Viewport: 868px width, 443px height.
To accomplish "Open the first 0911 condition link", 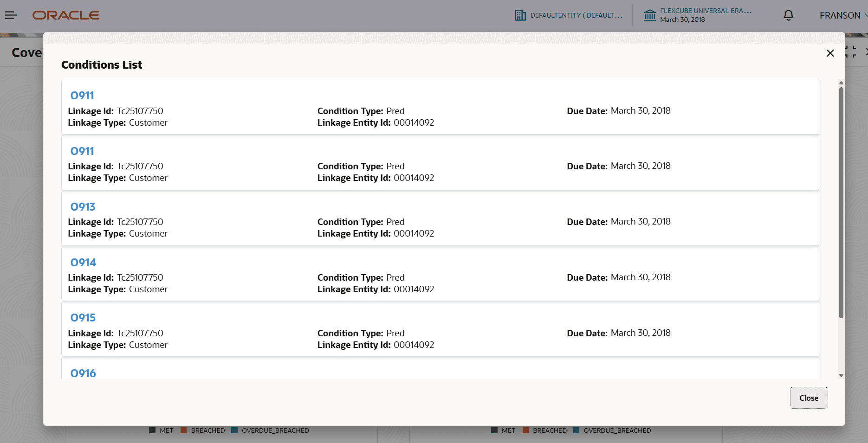I will 82,96.
